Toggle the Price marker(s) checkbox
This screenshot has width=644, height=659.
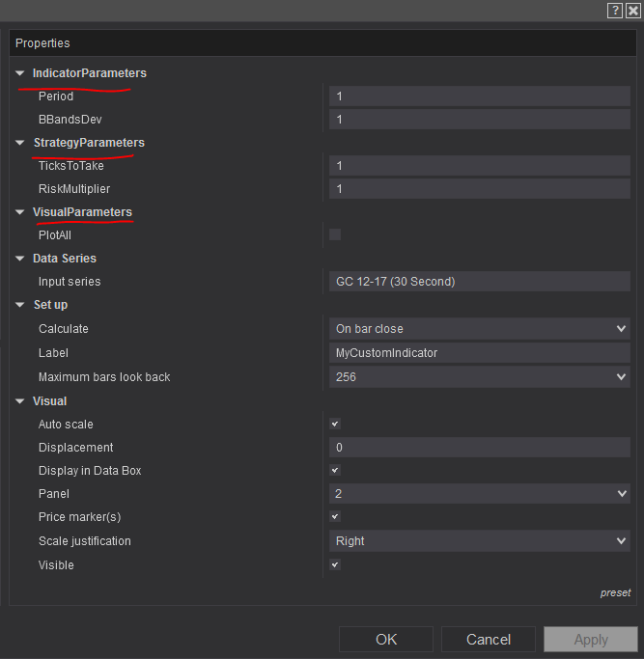pos(335,516)
